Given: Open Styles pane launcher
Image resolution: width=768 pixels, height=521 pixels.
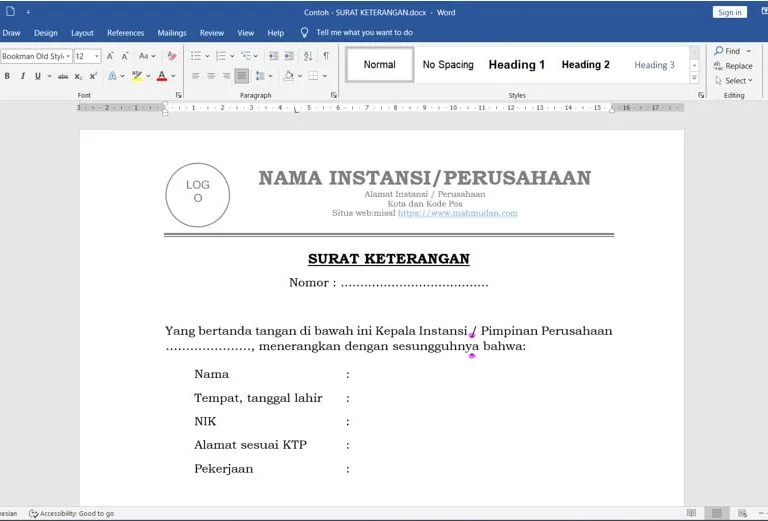Looking at the screenshot, I should point(701,95).
